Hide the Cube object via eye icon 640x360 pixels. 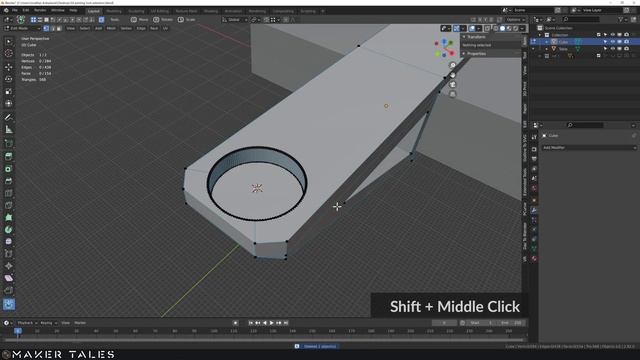(612, 42)
